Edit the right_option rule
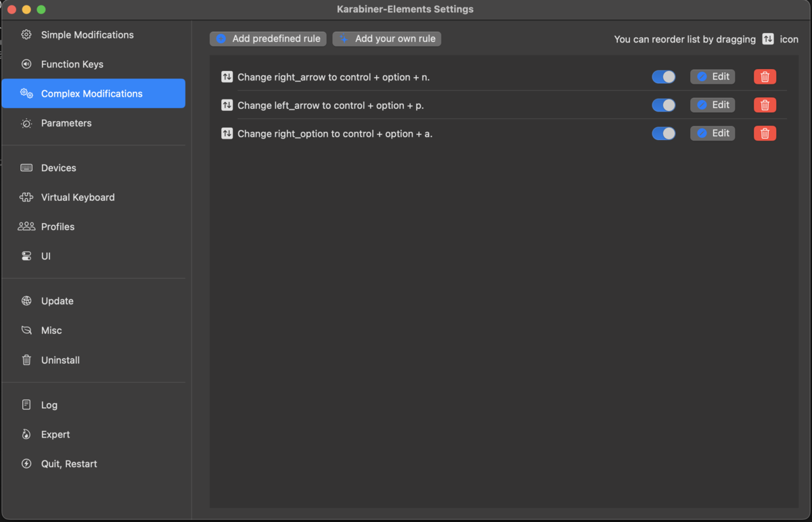This screenshot has width=812, height=522. [x=713, y=133]
